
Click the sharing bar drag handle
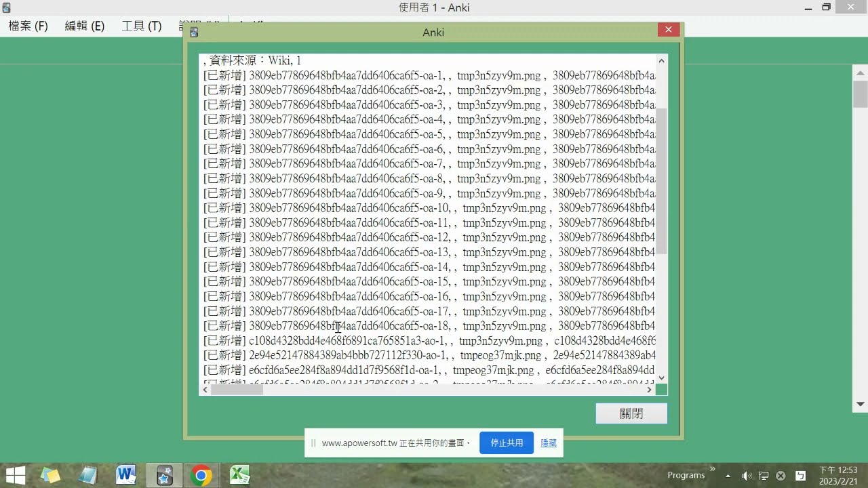coord(313,443)
